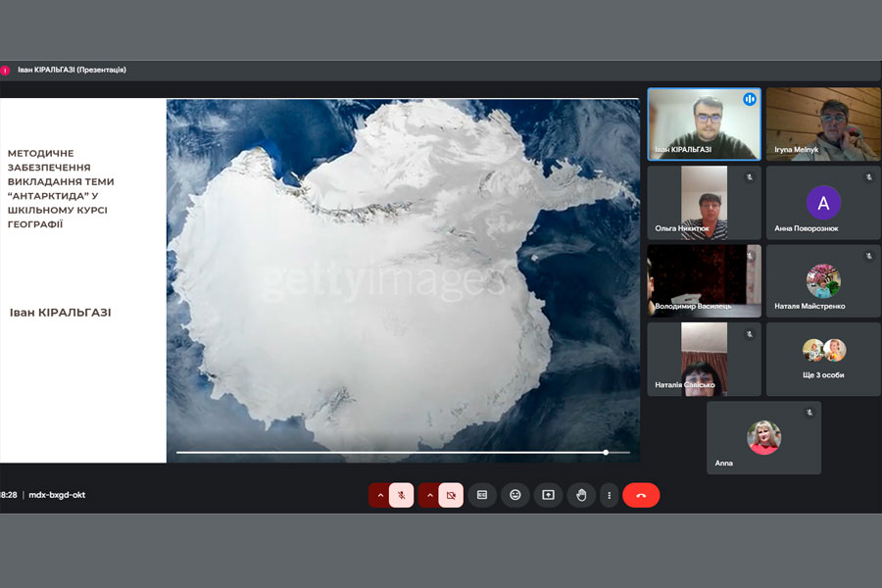Open more options three-dot menu
Viewport: 882px width, 588px height.
610,495
